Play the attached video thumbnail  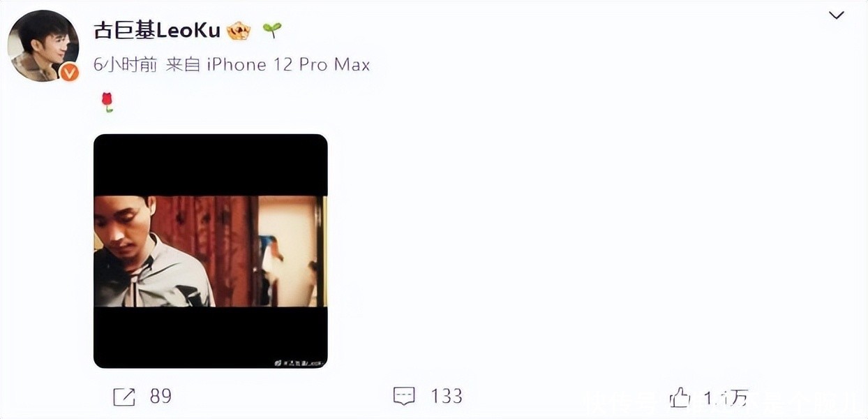211,251
